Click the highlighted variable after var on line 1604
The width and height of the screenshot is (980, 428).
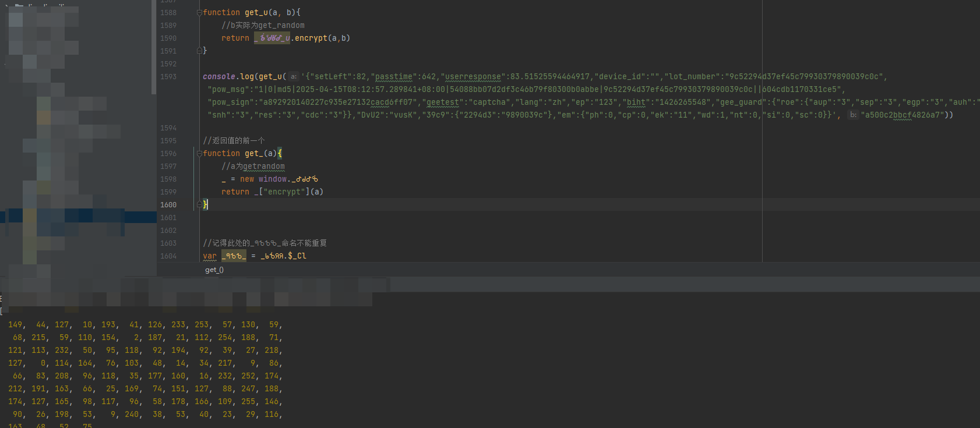click(234, 256)
